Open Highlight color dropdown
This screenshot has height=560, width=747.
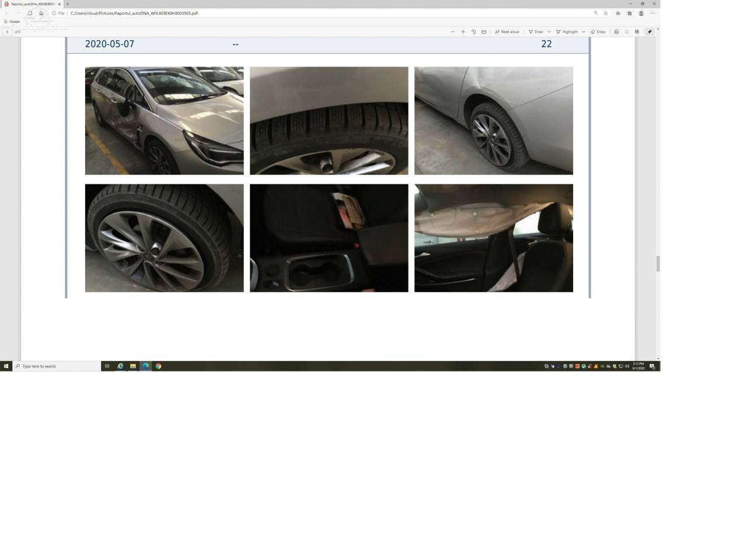click(584, 32)
